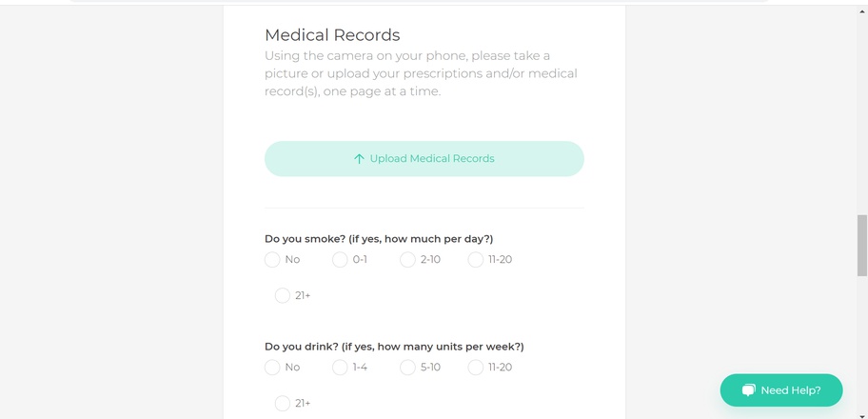Click the Upload Medical Records button

tap(424, 158)
